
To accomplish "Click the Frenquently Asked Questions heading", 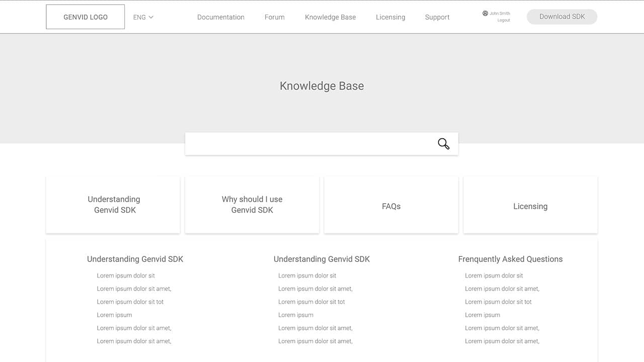I will tap(510, 259).
